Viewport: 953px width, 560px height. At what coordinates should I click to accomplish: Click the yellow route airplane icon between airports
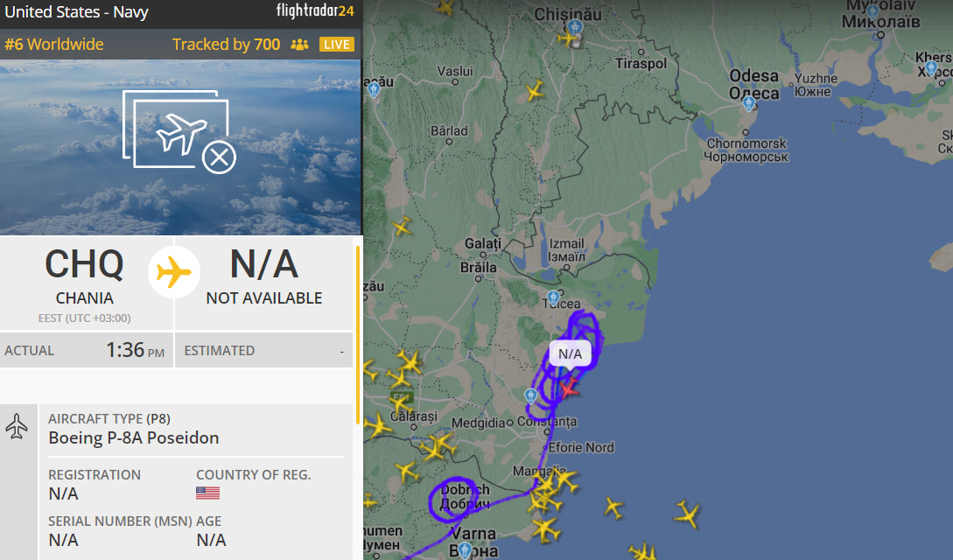174,271
